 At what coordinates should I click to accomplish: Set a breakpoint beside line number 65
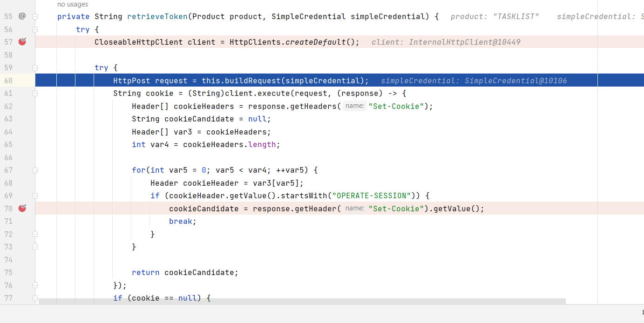(22, 144)
